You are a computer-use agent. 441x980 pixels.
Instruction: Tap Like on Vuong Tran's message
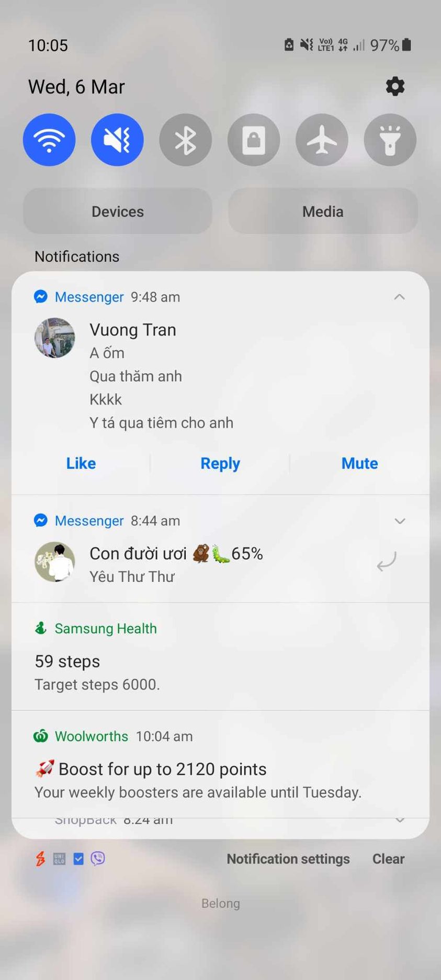pos(81,463)
